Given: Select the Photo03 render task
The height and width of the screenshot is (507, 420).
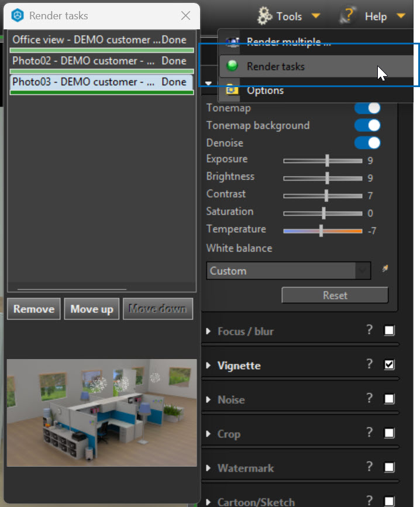Looking at the screenshot, I should (102, 84).
